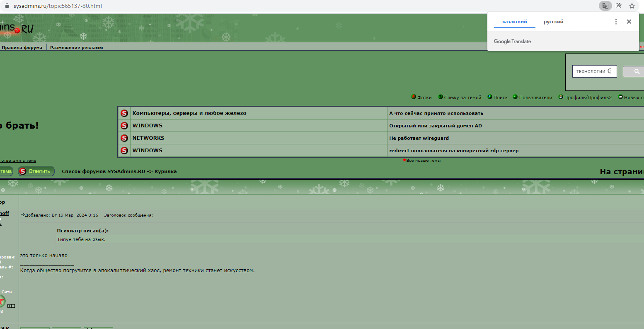
Task: Click the plus-minus reputation icon
Action: tap(11, 306)
